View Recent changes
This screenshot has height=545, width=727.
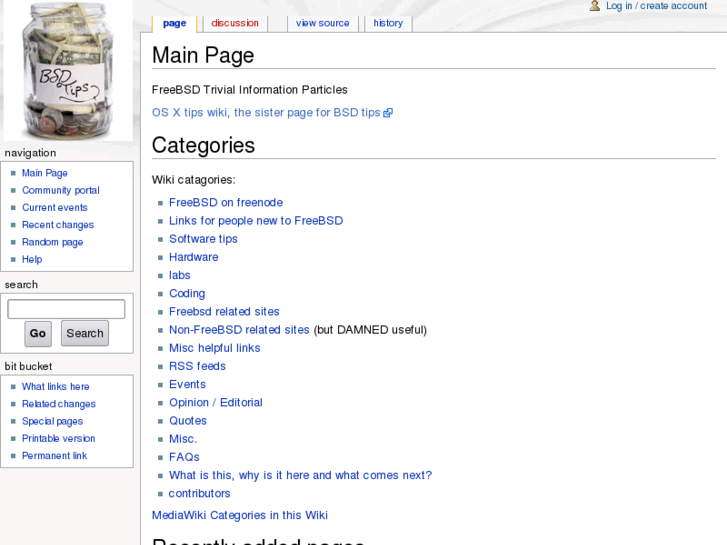58,225
